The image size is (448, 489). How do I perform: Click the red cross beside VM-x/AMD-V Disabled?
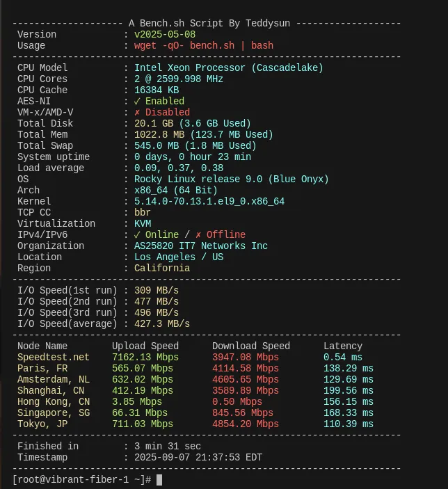coord(137,112)
